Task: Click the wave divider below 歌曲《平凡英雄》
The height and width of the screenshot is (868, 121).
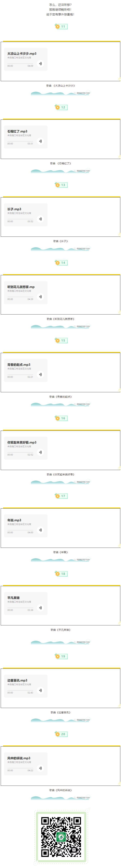Action: click(x=60, y=643)
